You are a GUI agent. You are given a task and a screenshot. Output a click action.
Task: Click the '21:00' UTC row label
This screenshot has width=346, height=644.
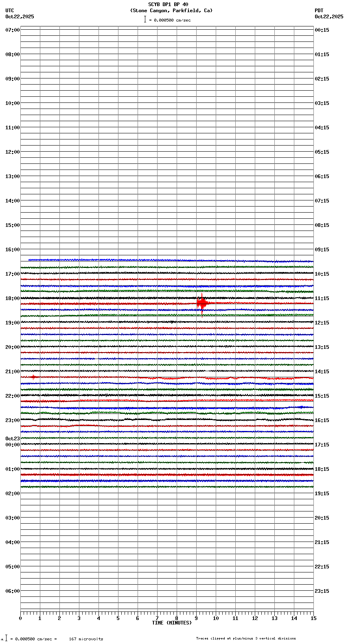tap(13, 372)
